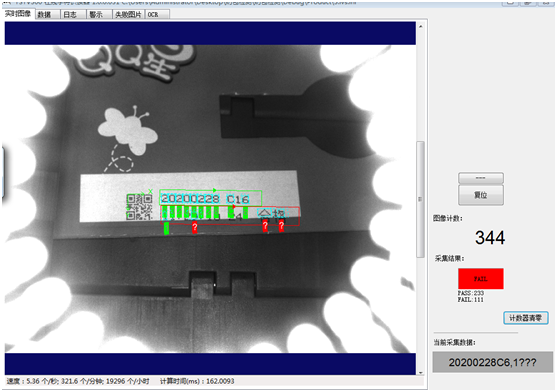Click the image count number 344
This screenshot has width=557, height=392.
(x=490, y=238)
